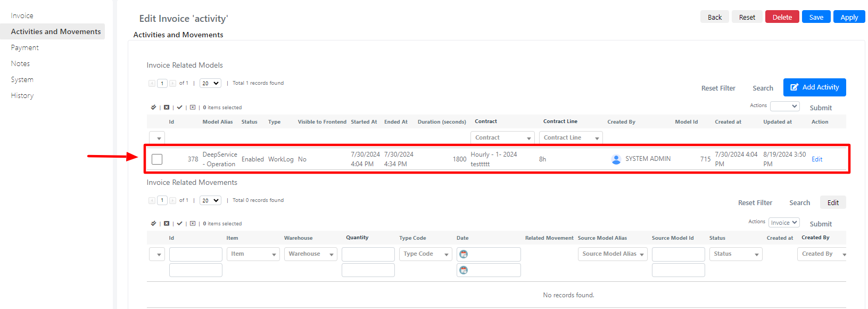The height and width of the screenshot is (309, 868).
Task: Next page arrow in Invoice Related Movements
Action: 172,200
